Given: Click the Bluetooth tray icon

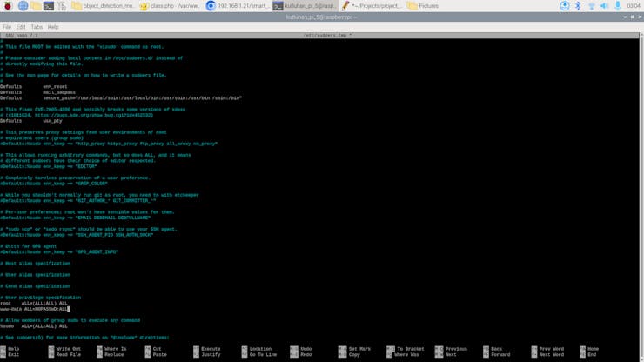Looking at the screenshot, I should point(578,6).
